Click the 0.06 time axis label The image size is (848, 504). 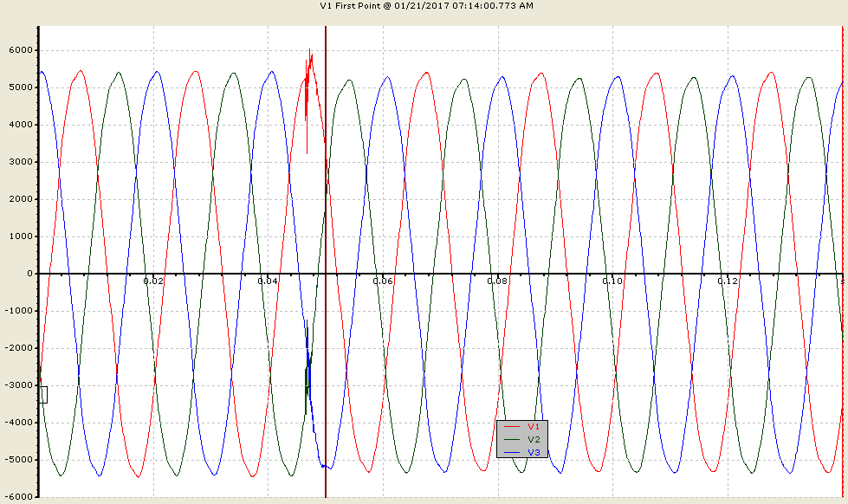[383, 281]
